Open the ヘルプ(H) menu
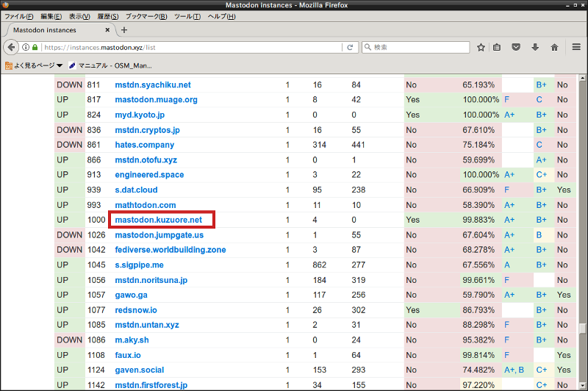Image resolution: width=588 pixels, height=391 pixels. (x=222, y=16)
